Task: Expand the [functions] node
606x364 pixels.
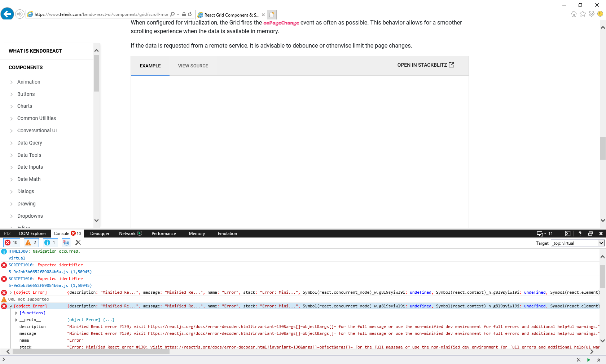Action: coord(16,313)
